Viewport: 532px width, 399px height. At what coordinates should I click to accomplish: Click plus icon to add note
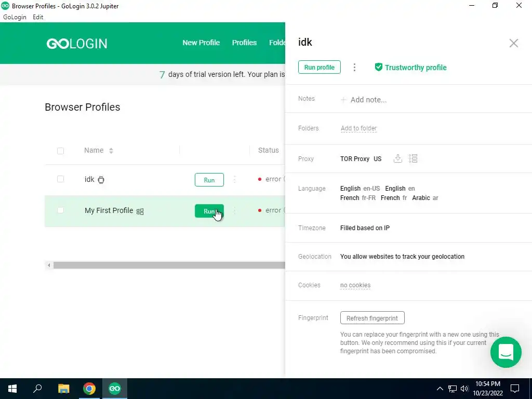[343, 100]
